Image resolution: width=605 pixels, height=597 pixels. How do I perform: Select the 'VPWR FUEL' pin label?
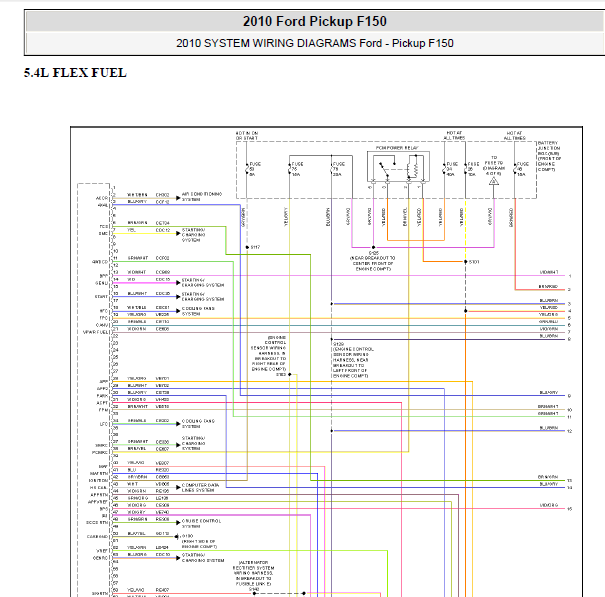[x=96, y=332]
